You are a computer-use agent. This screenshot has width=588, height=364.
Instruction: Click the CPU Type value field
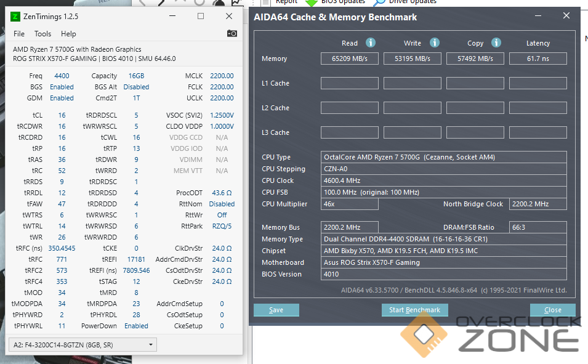[443, 157]
